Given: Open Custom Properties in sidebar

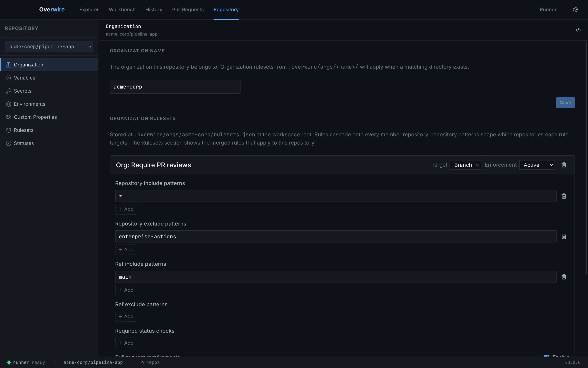Looking at the screenshot, I should pos(49,117).
